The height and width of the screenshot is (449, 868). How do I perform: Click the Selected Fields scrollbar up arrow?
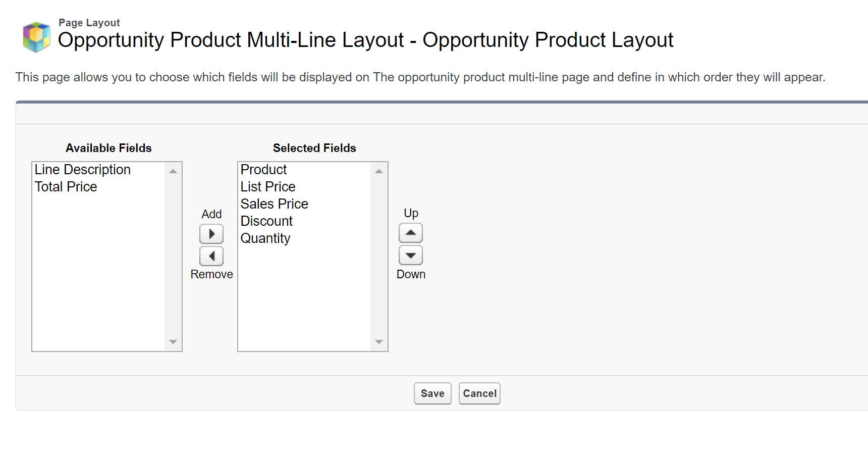(379, 171)
